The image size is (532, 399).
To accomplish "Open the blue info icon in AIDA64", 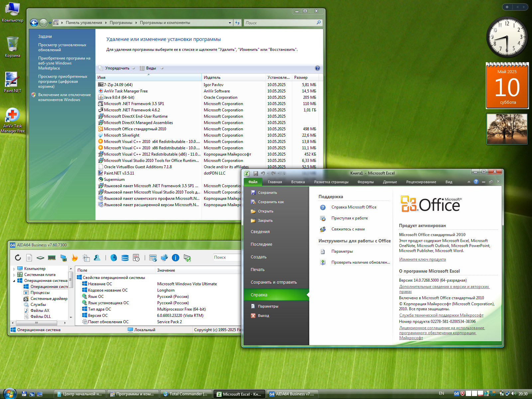I will tap(176, 258).
